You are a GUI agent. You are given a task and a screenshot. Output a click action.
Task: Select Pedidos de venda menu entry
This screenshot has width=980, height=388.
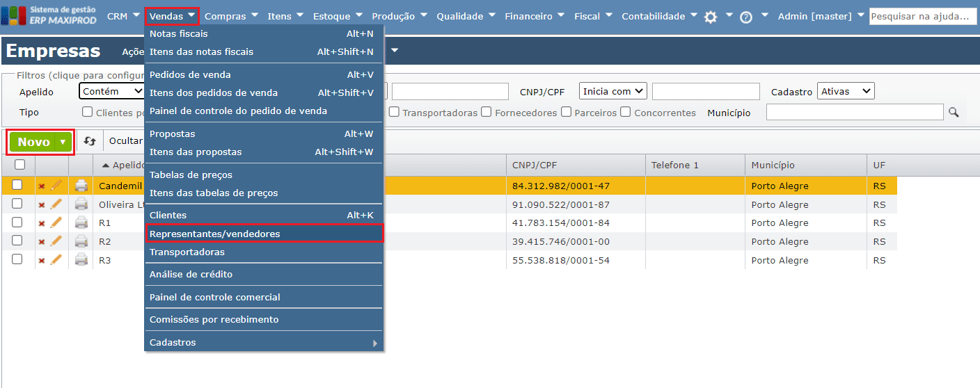click(264, 74)
